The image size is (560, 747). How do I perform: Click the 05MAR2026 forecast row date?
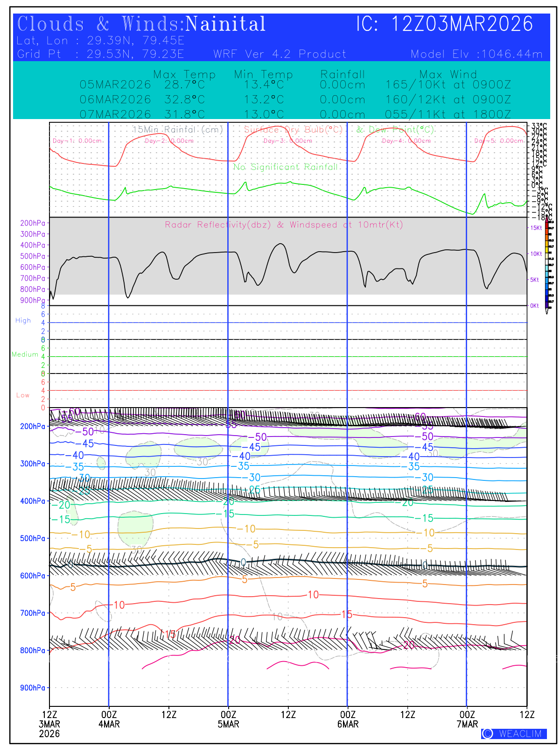[115, 85]
